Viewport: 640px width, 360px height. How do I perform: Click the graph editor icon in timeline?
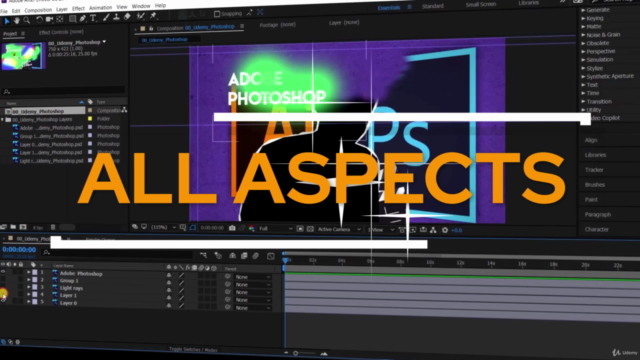pos(271,256)
